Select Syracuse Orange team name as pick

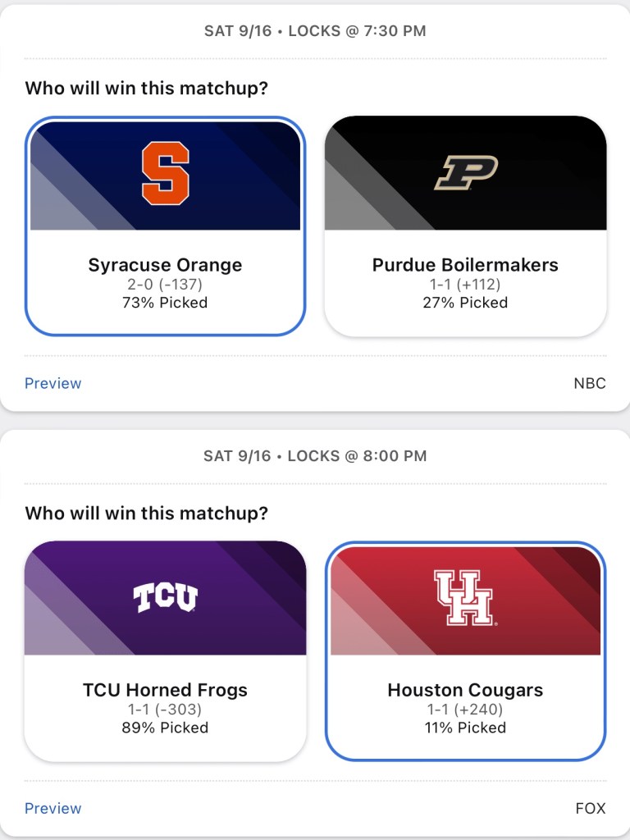coord(165,265)
